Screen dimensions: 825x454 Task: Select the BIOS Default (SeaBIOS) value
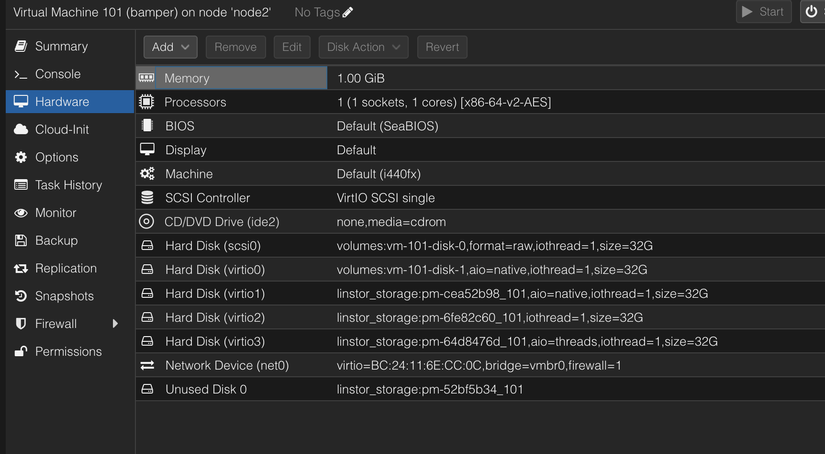coord(387,126)
